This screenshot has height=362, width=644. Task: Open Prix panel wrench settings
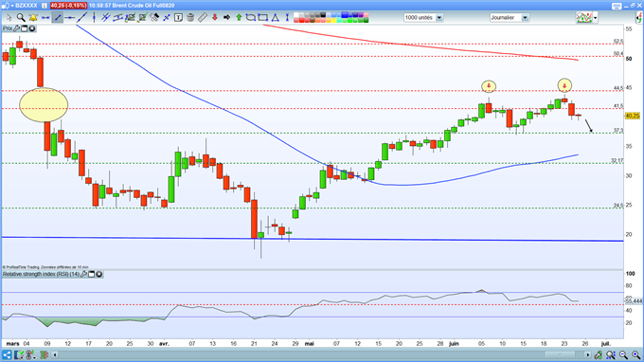tap(16, 28)
